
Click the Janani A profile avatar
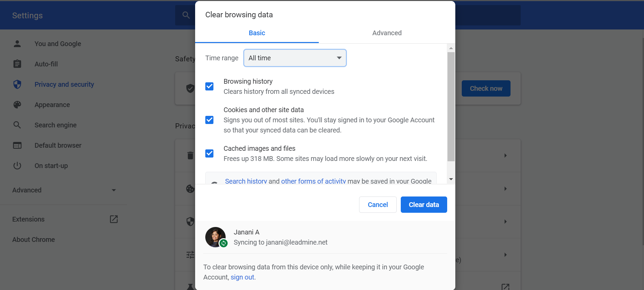point(215,237)
